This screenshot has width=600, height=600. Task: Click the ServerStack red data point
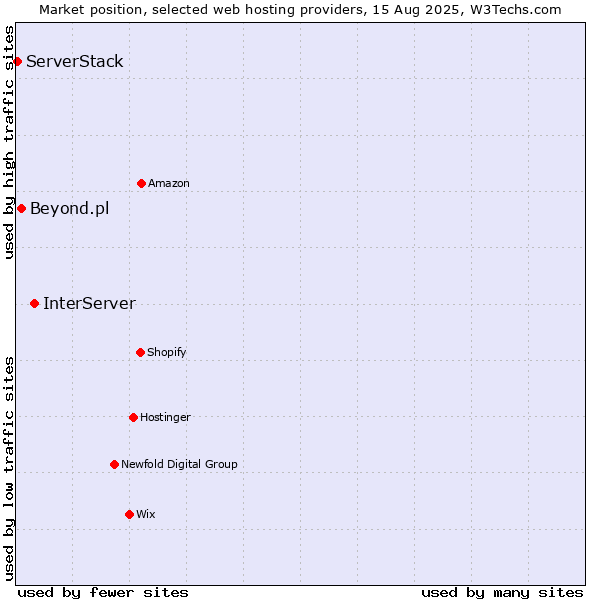17,61
